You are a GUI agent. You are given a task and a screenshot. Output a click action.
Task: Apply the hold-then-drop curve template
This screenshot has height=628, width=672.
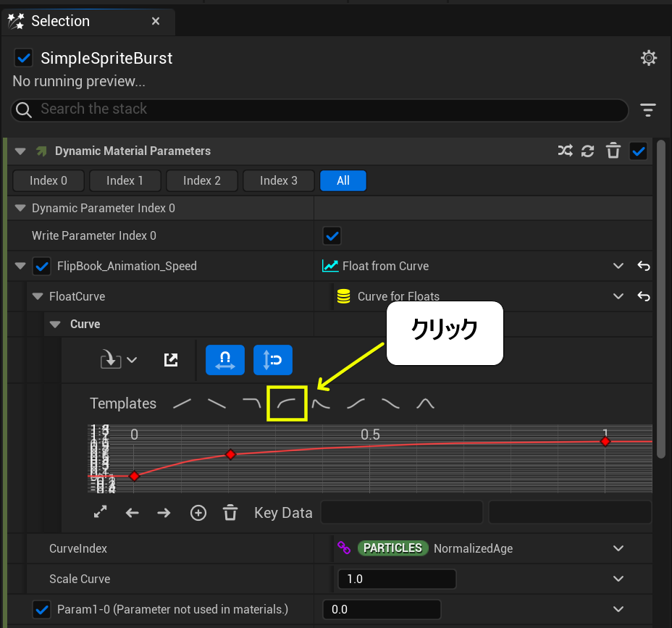[x=251, y=403]
